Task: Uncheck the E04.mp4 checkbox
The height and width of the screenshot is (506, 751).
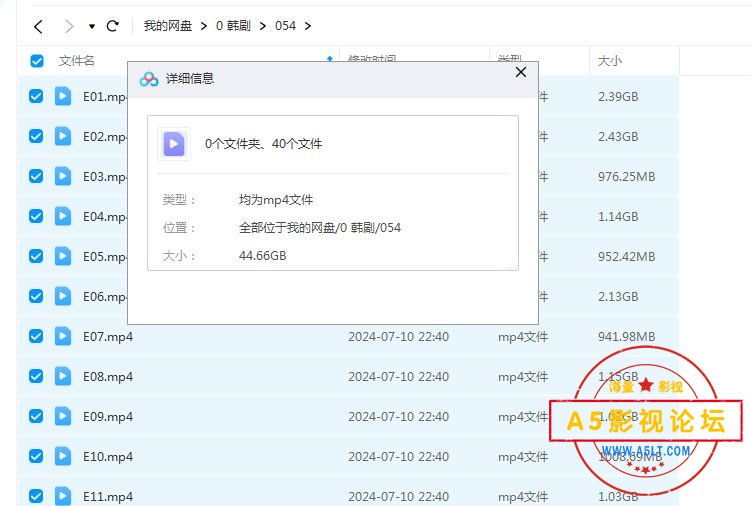Action: [x=36, y=216]
